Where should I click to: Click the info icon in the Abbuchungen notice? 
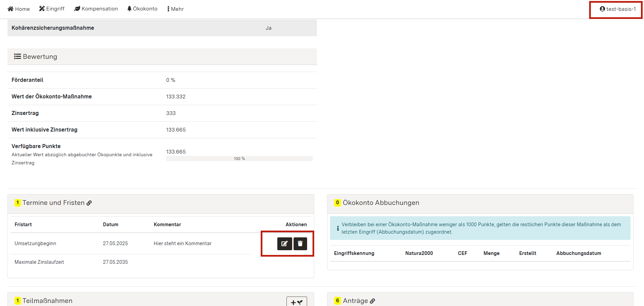click(x=338, y=228)
